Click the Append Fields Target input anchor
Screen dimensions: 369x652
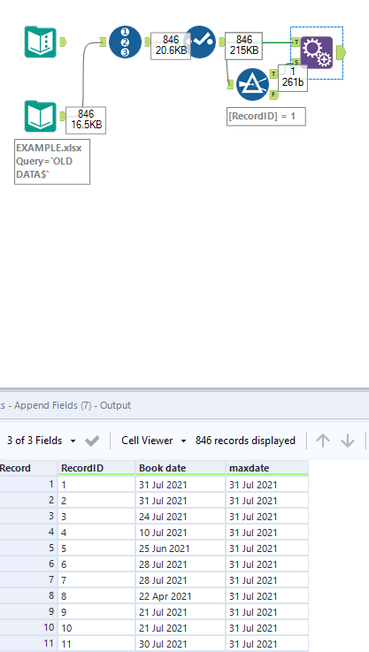click(x=296, y=42)
